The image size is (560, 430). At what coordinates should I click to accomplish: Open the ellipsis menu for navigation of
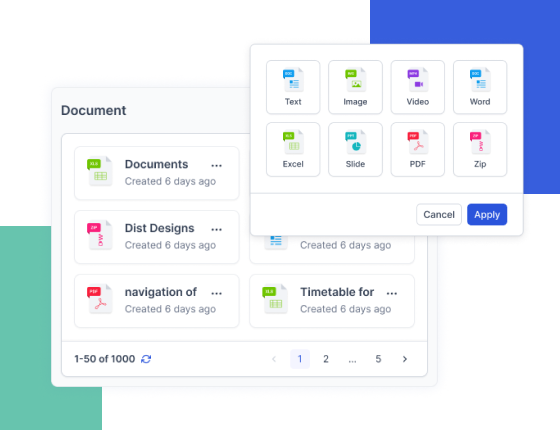point(216,293)
